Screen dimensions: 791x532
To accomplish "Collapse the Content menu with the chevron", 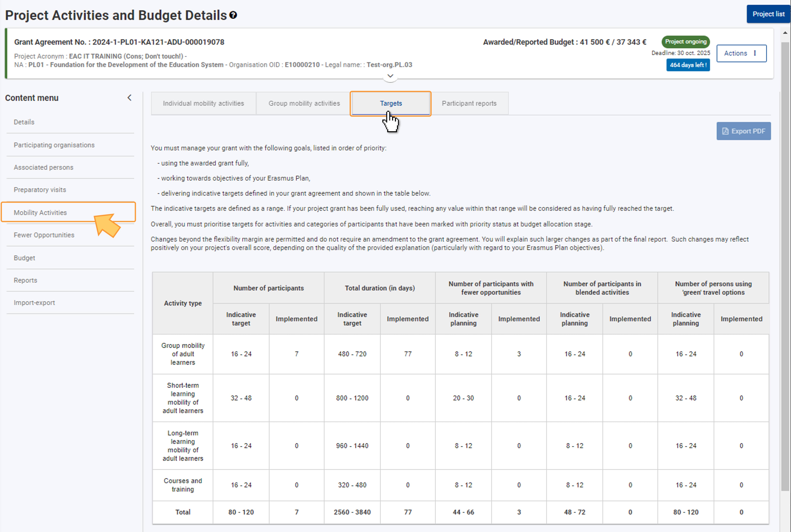I will pos(129,98).
